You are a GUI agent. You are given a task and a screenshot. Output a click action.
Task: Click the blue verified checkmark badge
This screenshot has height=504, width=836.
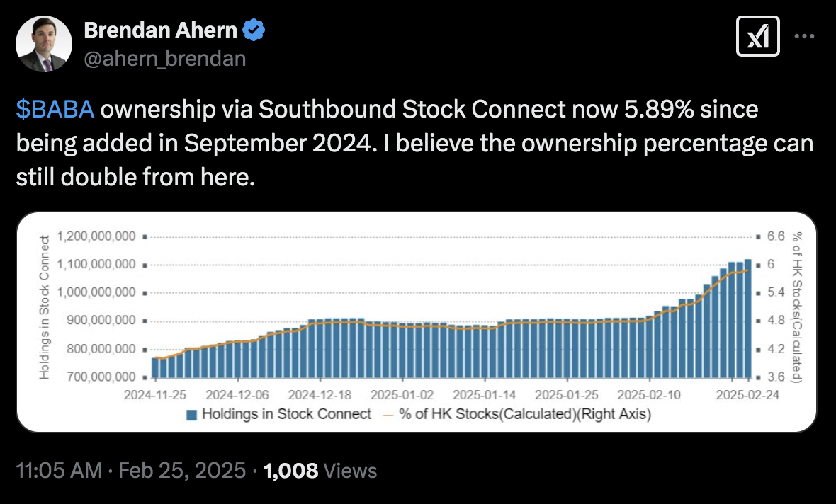pos(254,30)
